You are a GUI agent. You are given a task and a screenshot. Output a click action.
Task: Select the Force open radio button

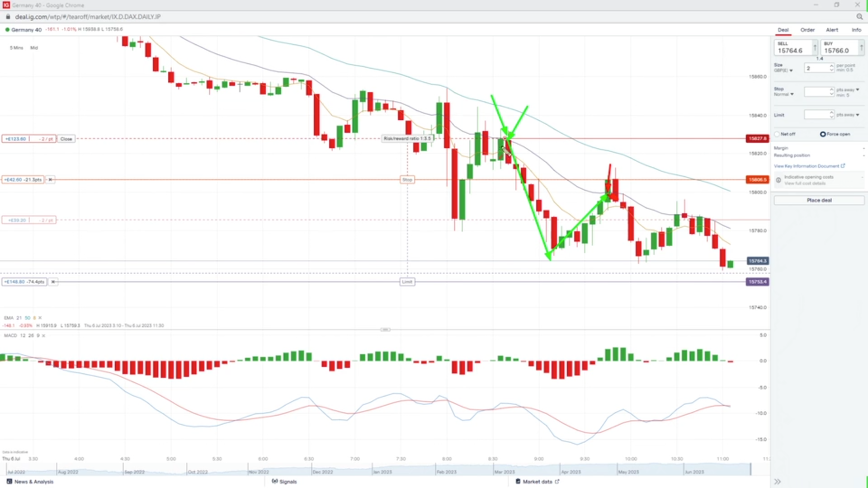click(823, 134)
